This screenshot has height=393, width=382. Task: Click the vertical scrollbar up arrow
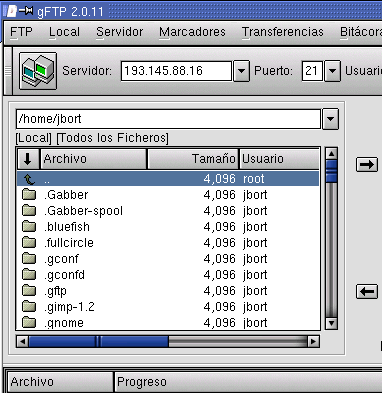point(331,153)
